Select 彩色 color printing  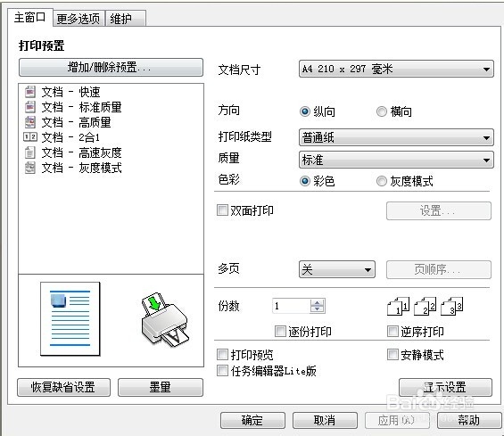(x=305, y=181)
